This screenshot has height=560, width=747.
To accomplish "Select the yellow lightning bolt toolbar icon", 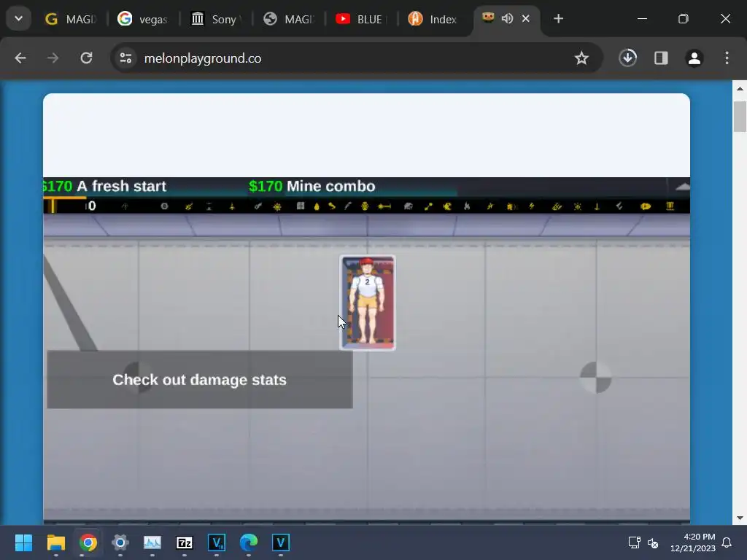I will click(532, 206).
